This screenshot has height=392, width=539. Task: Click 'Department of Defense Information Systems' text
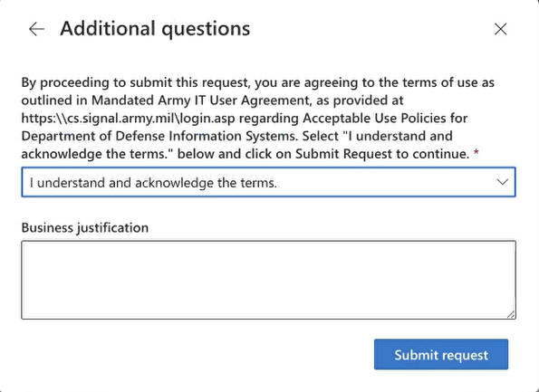(x=159, y=137)
